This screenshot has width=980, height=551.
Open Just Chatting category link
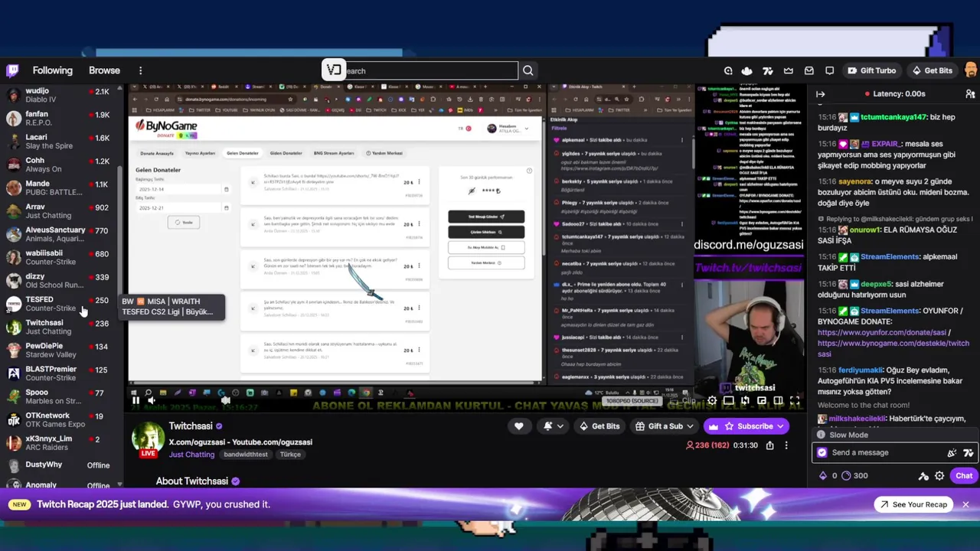[191, 455]
